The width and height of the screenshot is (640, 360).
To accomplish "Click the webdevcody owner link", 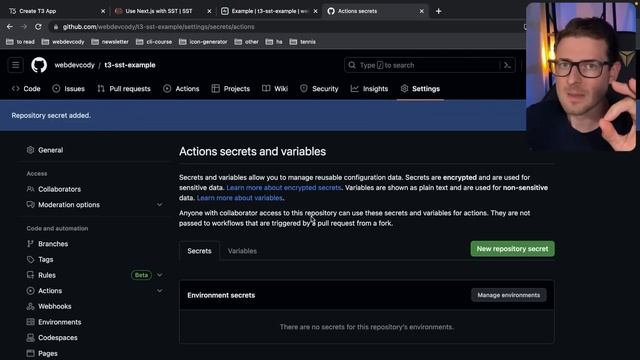I will point(75,65).
